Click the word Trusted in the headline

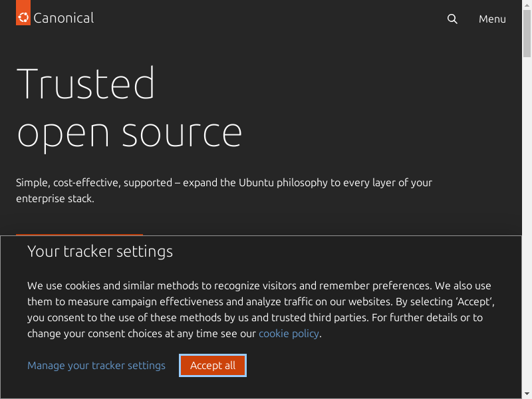[x=85, y=84]
